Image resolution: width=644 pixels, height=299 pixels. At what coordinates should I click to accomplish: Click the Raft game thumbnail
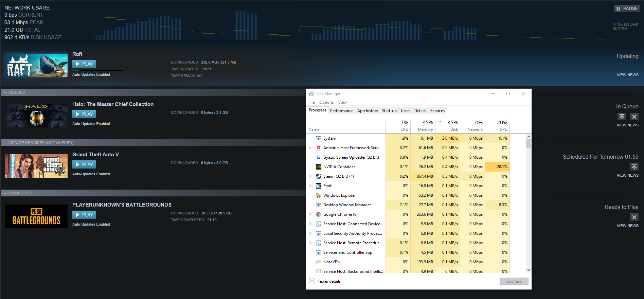[x=36, y=65]
